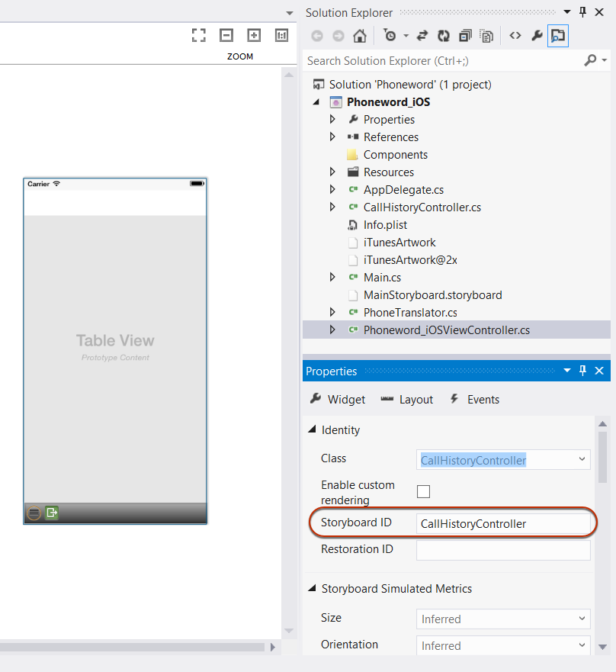Click the Home icon in Solution Explorer

(x=360, y=36)
